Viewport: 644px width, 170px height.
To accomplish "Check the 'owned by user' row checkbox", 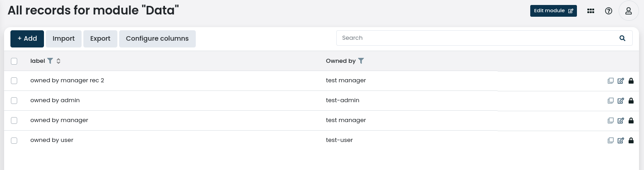I will tap(14, 140).
